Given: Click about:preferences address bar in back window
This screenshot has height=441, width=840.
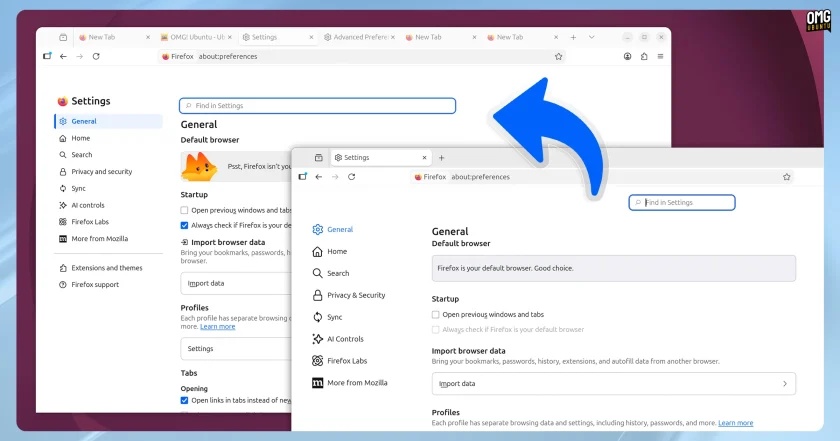Looking at the screenshot, I should coord(362,56).
